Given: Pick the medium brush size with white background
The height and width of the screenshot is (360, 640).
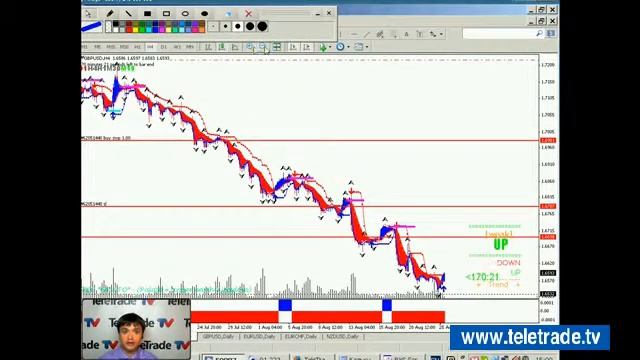Looking at the screenshot, I should (238, 27).
